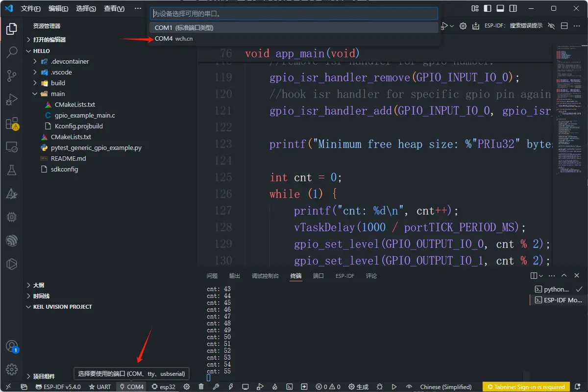Select COM1 standard port option
588x392 pixels.
(x=294, y=27)
